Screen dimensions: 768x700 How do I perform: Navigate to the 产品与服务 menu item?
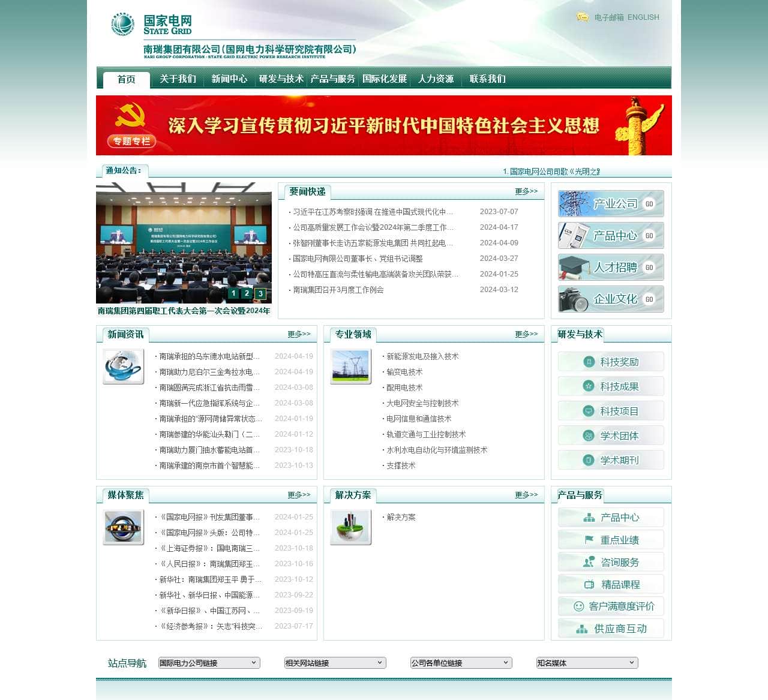[332, 79]
